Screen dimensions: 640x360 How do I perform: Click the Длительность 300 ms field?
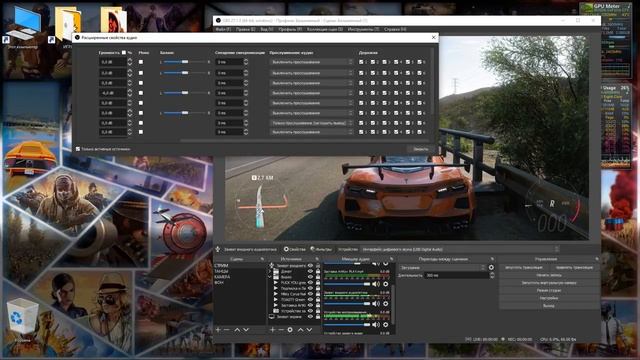456,276
